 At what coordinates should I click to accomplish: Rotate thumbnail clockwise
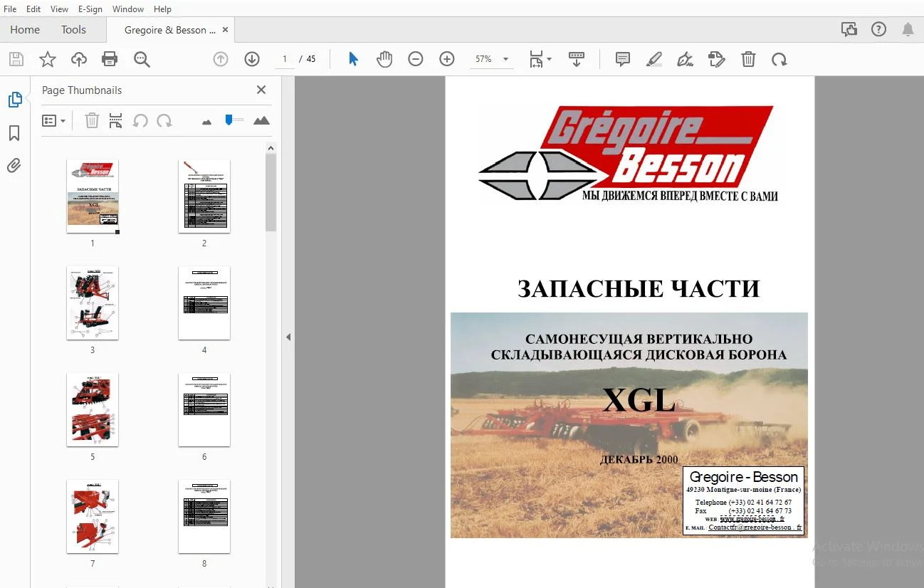pos(164,121)
